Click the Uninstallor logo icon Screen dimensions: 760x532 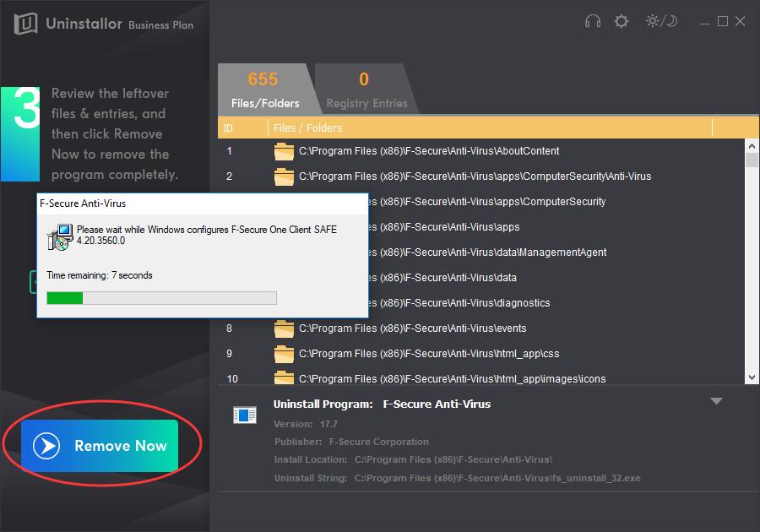[x=25, y=24]
